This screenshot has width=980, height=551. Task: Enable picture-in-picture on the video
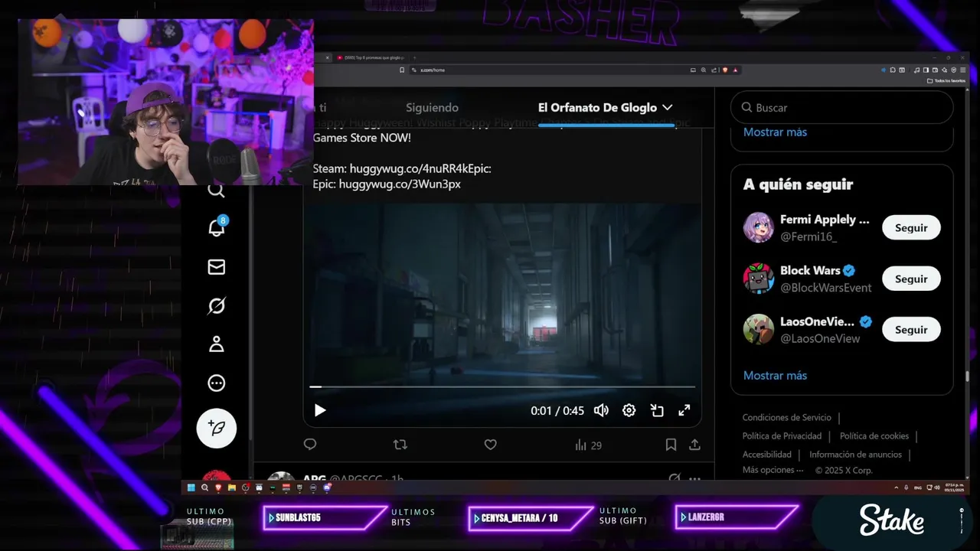click(657, 410)
